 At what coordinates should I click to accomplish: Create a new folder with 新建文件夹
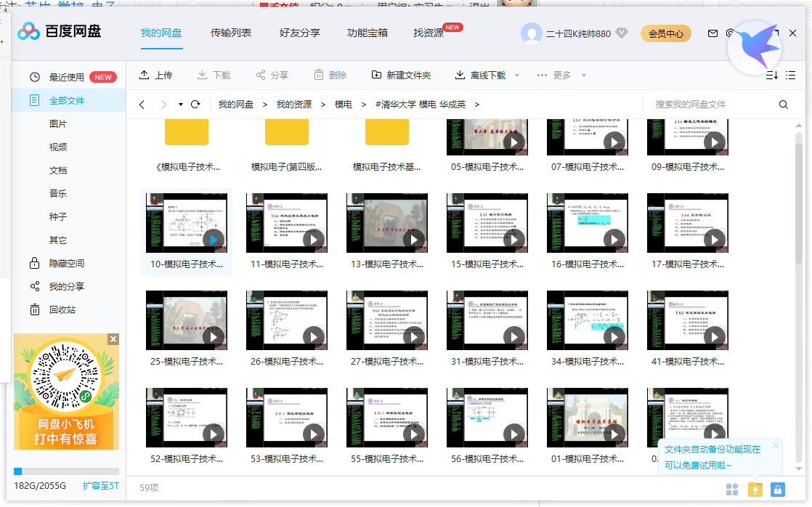click(401, 75)
